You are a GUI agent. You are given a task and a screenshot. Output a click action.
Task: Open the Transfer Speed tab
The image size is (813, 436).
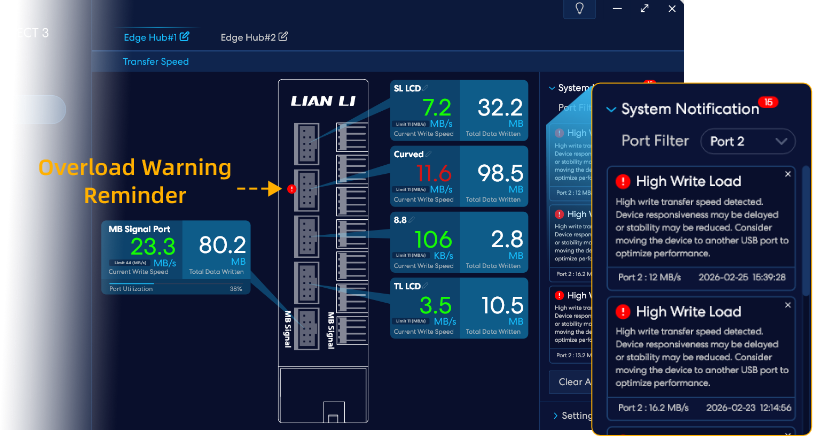pyautogui.click(x=156, y=62)
